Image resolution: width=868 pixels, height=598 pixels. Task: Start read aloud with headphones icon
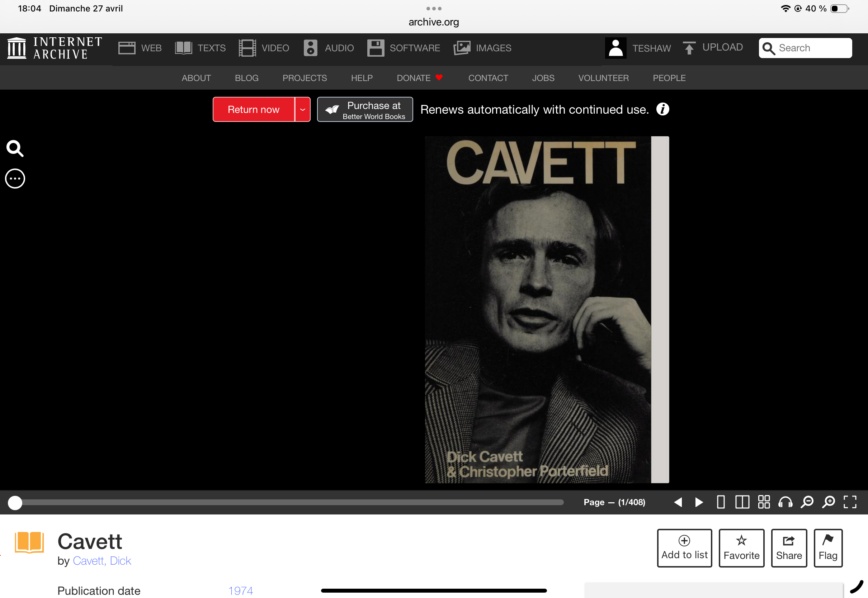[x=786, y=502]
